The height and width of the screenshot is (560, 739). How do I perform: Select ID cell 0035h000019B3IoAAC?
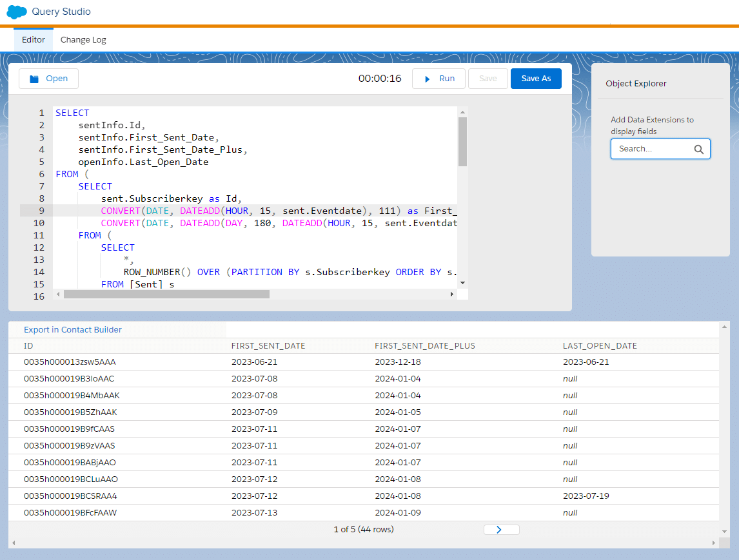pos(69,379)
